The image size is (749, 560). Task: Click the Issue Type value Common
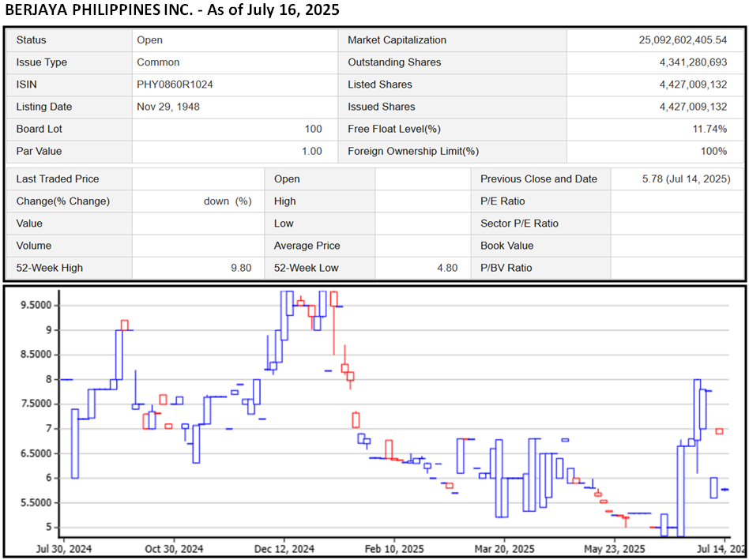click(x=158, y=62)
